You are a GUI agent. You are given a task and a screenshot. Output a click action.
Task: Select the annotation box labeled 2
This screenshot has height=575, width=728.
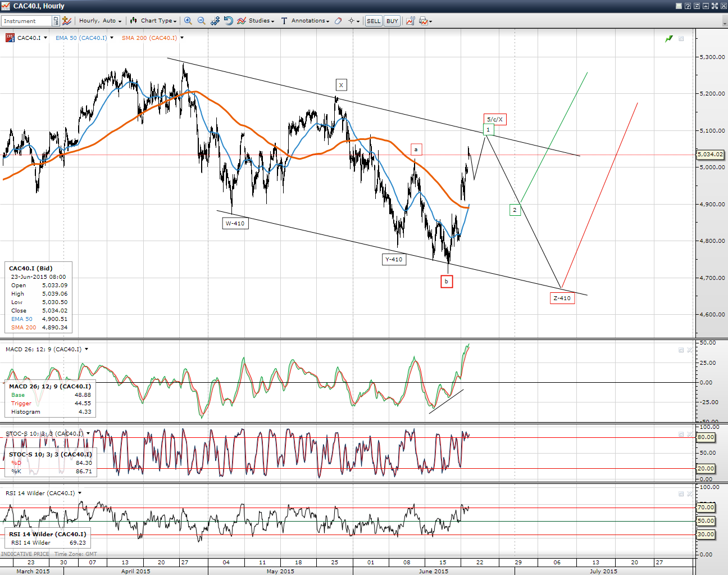tap(515, 210)
